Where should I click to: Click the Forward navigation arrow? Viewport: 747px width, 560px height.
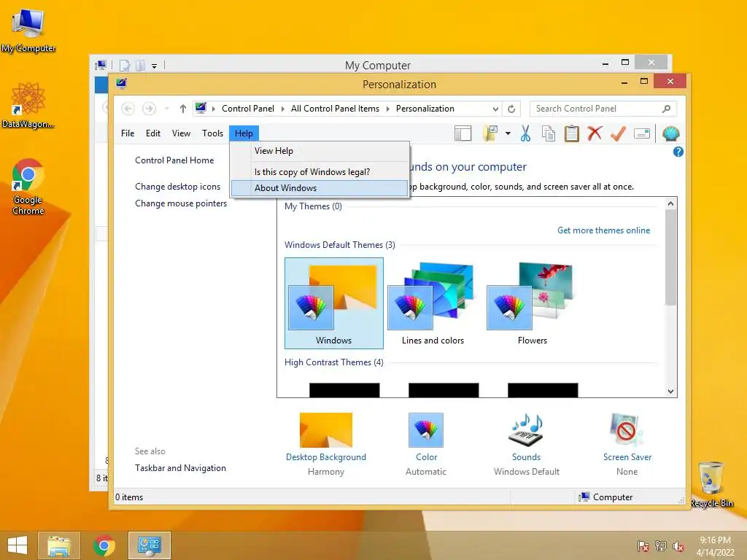click(x=149, y=109)
